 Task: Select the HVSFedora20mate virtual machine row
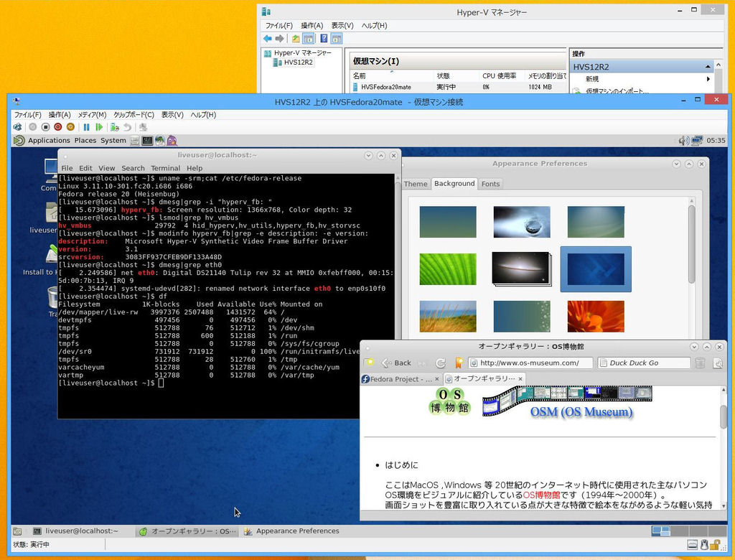click(459, 87)
